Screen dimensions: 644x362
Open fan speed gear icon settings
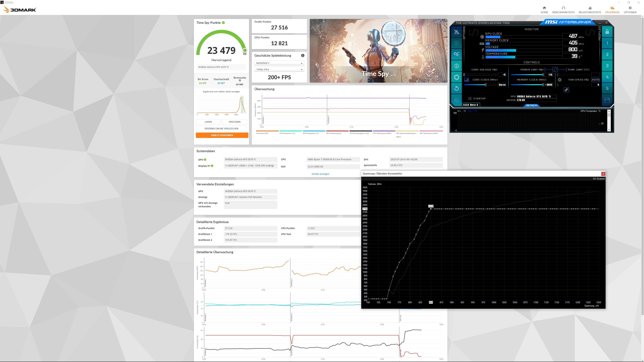[559, 80]
